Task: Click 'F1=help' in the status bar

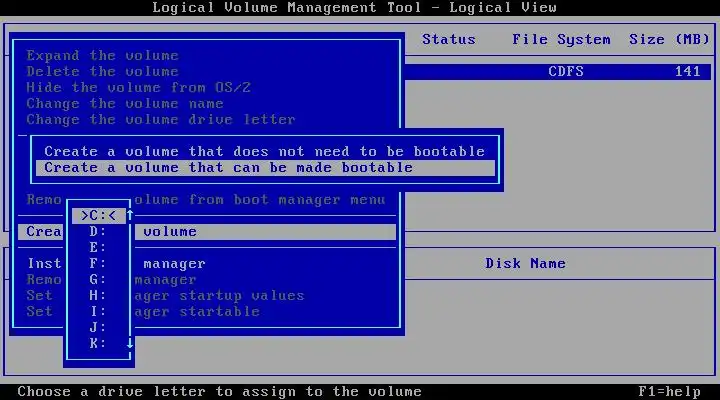Action: (669, 392)
